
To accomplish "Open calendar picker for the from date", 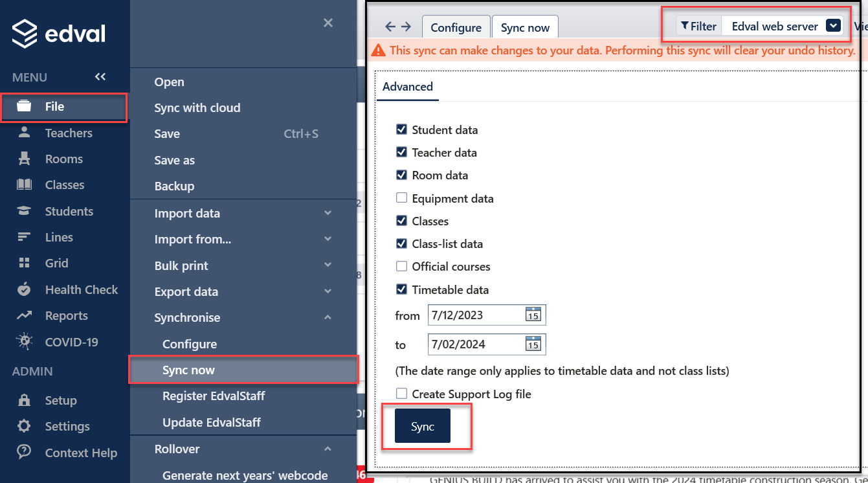I will point(533,315).
